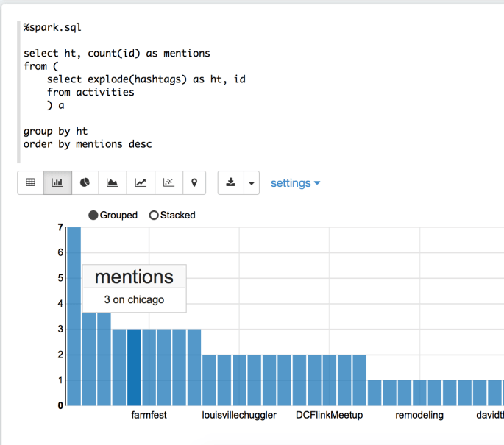Switch to pie chart view
Viewport: 504px width, 445px height.
(85, 183)
